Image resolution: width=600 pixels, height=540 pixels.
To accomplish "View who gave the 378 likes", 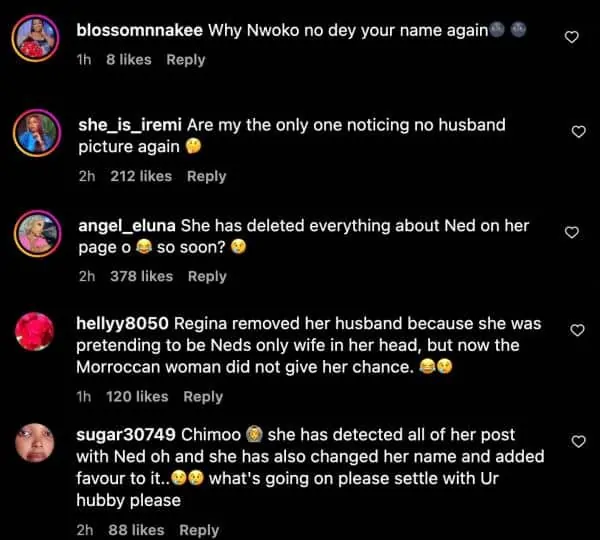I will (x=142, y=276).
